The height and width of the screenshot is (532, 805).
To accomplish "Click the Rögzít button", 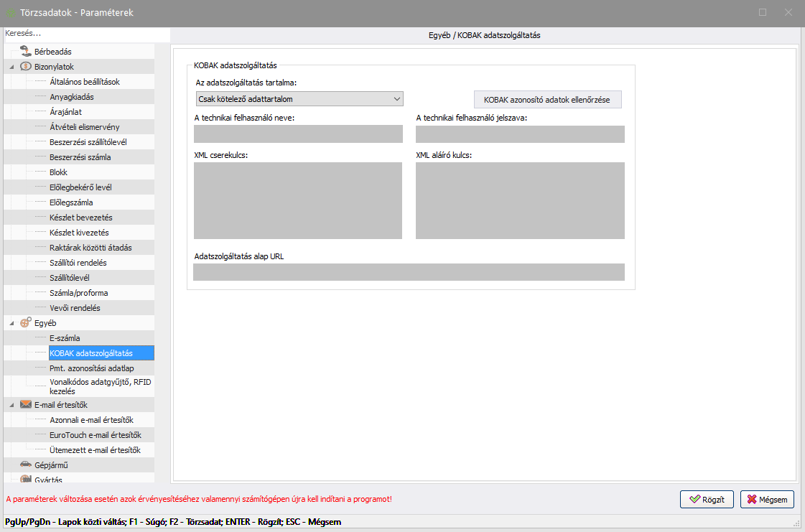I will (707, 500).
